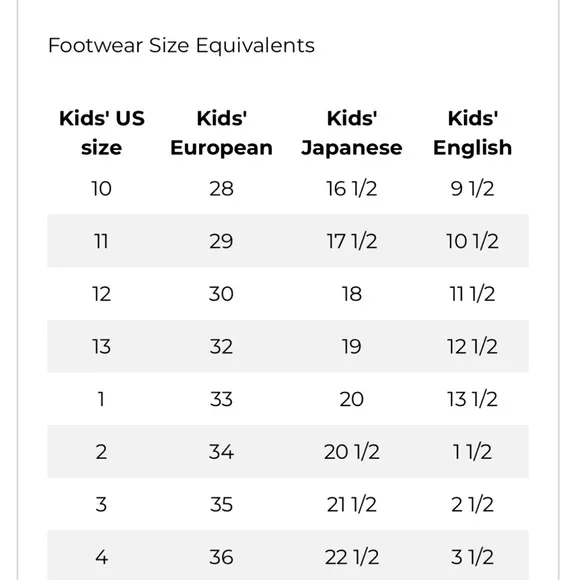Click US size 10 cell
This screenshot has width=580, height=580.
pos(101,189)
